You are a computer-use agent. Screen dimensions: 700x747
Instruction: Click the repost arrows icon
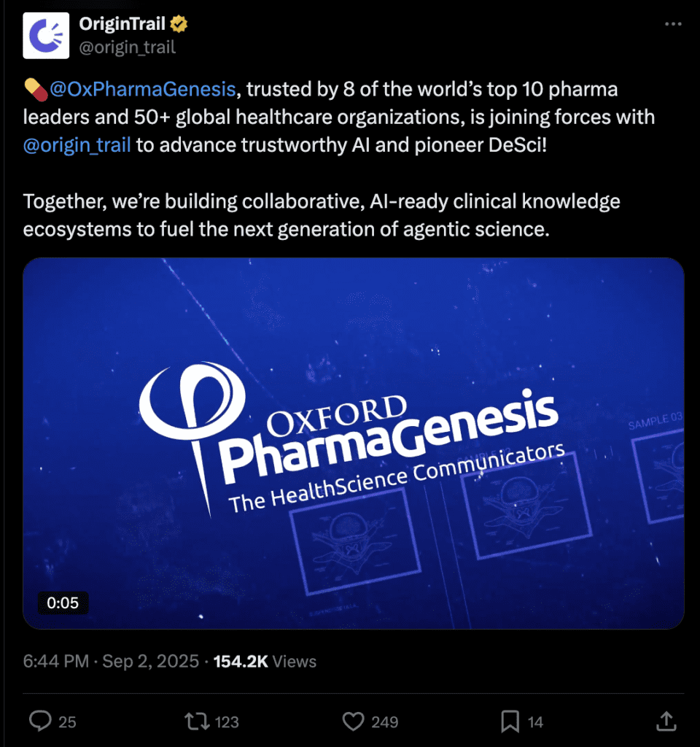(x=196, y=721)
